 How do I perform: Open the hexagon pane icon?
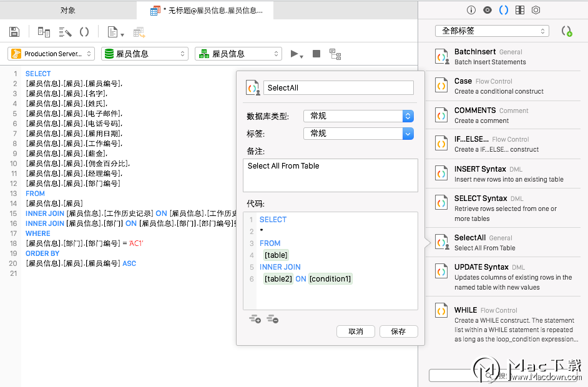536,10
